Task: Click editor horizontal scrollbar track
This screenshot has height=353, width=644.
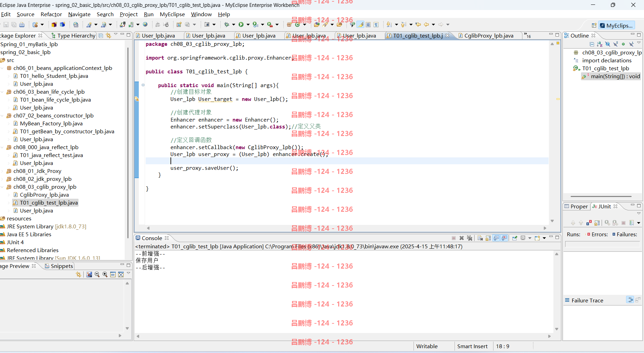Action: click(346, 228)
